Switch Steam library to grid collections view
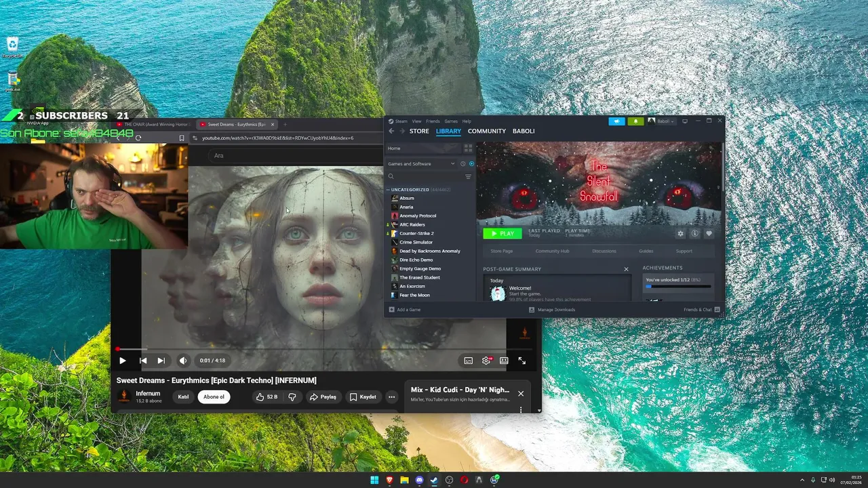Screen dimensions: 868x488 (468, 148)
